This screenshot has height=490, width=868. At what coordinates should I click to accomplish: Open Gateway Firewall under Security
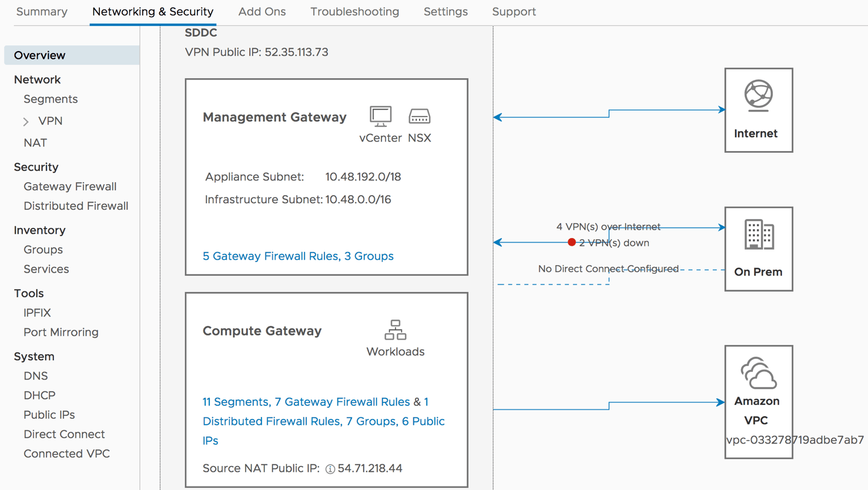[x=70, y=187]
